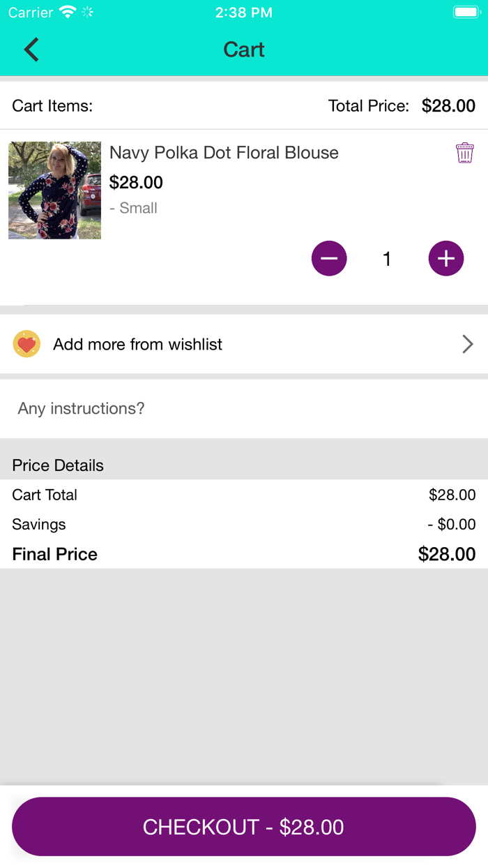Tap the Wi-Fi status icon

pos(68,12)
